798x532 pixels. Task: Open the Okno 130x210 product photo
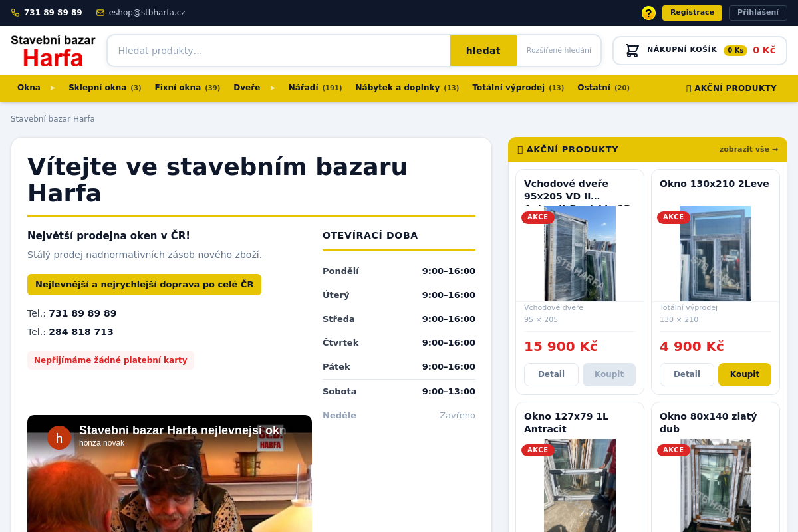point(716,254)
